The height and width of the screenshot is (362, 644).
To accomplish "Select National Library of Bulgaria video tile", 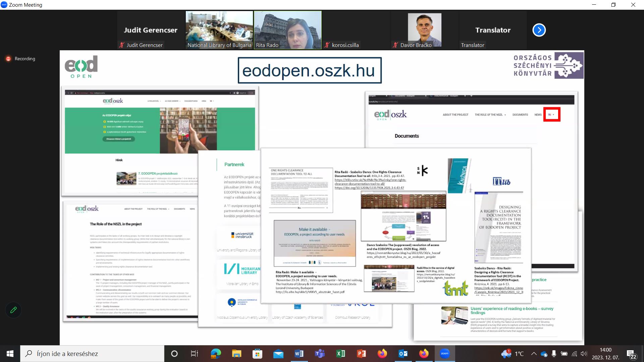I will (x=219, y=30).
